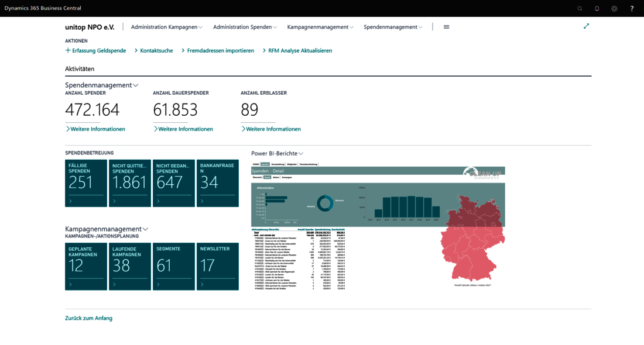This screenshot has width=644, height=345.
Task: Click the Anzahl Dauerspender value 61.853
Action: point(176,109)
